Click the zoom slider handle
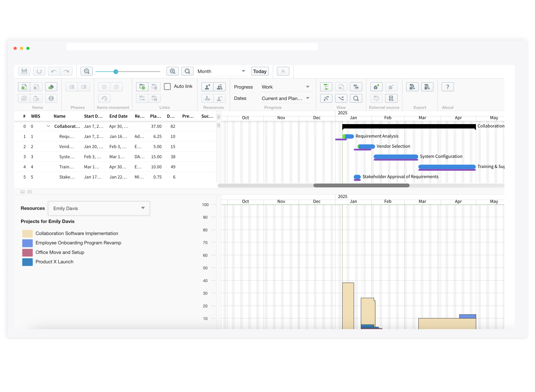Image resolution: width=535 pixels, height=392 pixels. coord(116,71)
